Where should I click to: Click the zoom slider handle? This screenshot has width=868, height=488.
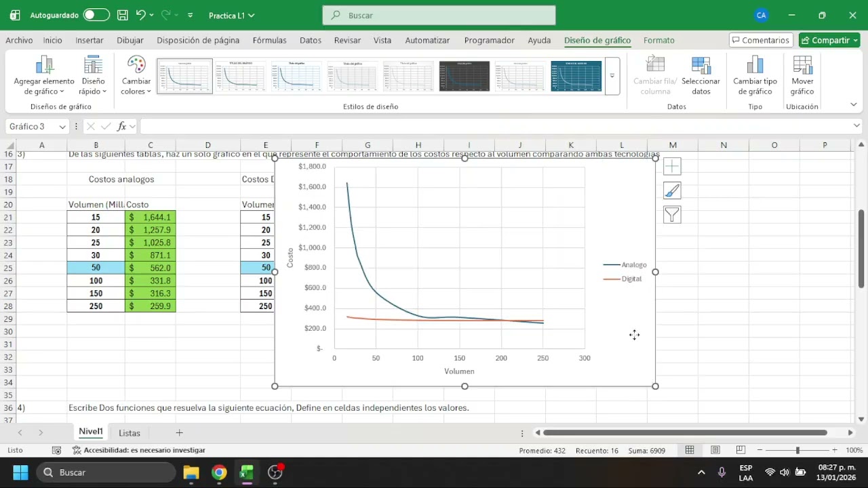[797, 450]
